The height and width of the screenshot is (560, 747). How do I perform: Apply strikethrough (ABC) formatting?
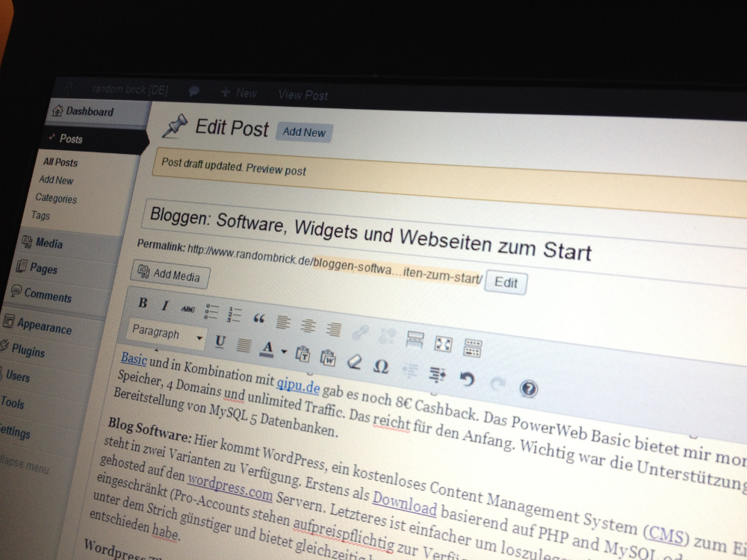[187, 309]
